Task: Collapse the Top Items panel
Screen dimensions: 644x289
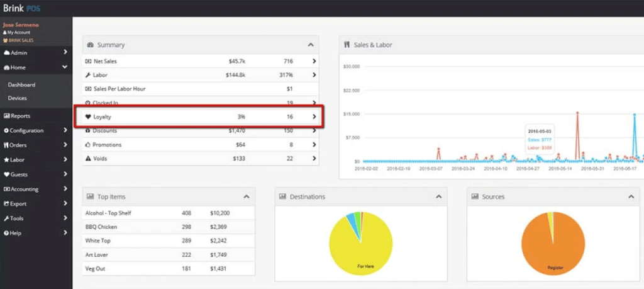Action: (246, 196)
